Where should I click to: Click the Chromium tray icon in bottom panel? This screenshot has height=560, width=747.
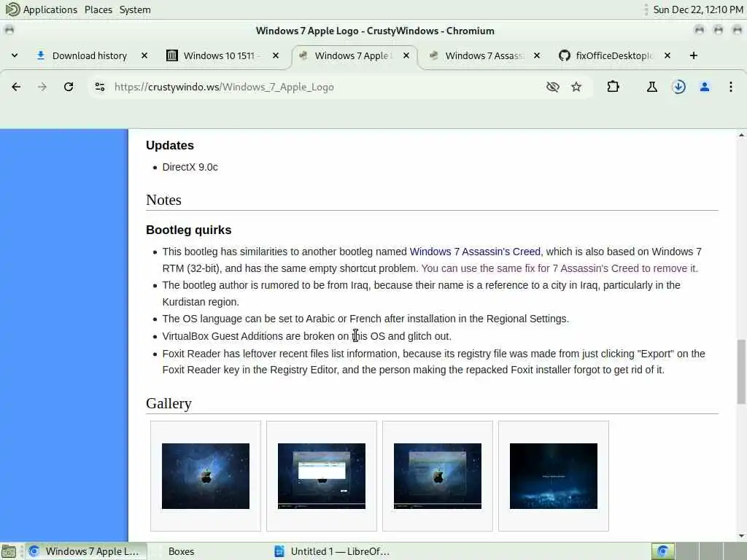tap(662, 551)
